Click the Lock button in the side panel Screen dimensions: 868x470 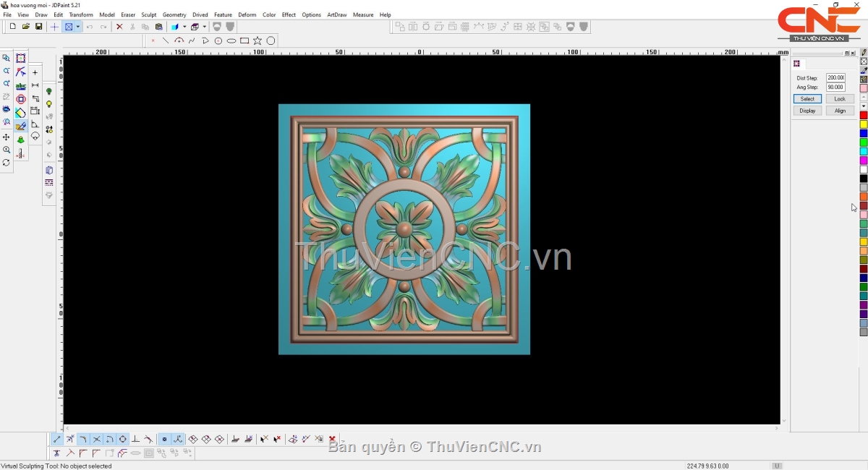840,99
